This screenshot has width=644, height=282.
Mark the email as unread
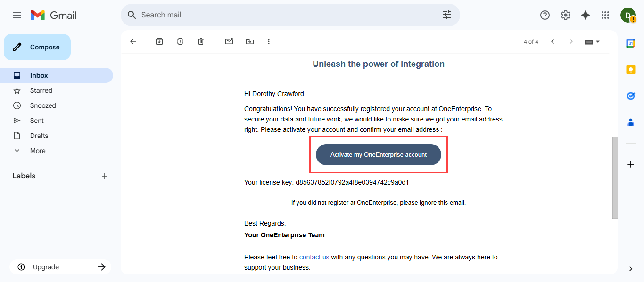coord(229,41)
